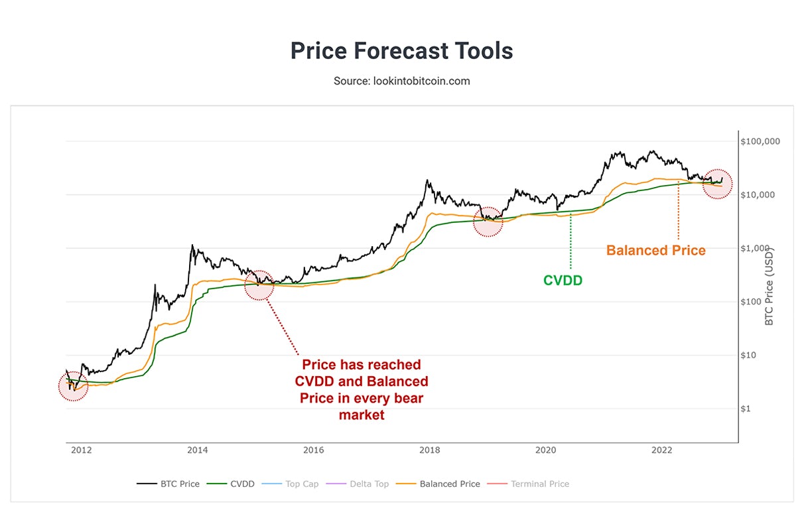Click the red circle marker near 2023
The height and width of the screenshot is (532, 804).
(x=717, y=182)
